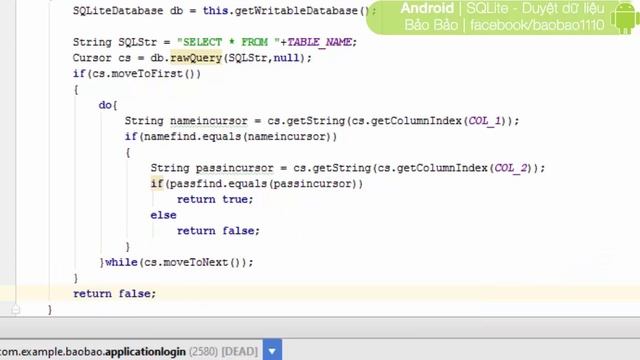Viewport: 640px width, 360px height.
Task: Click 'Cursor cs' declaration
Action: tap(102, 58)
